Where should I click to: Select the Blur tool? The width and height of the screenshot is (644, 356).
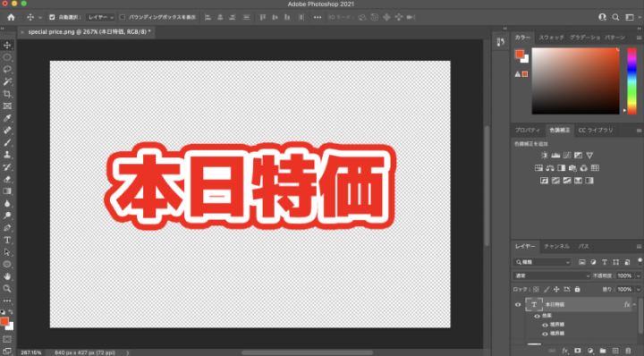point(7,203)
